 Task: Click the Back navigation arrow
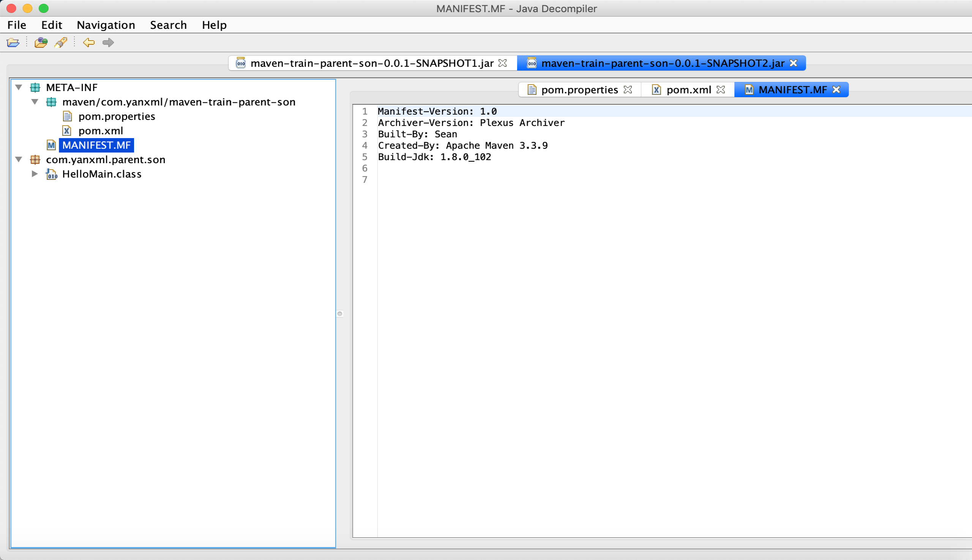click(x=88, y=42)
